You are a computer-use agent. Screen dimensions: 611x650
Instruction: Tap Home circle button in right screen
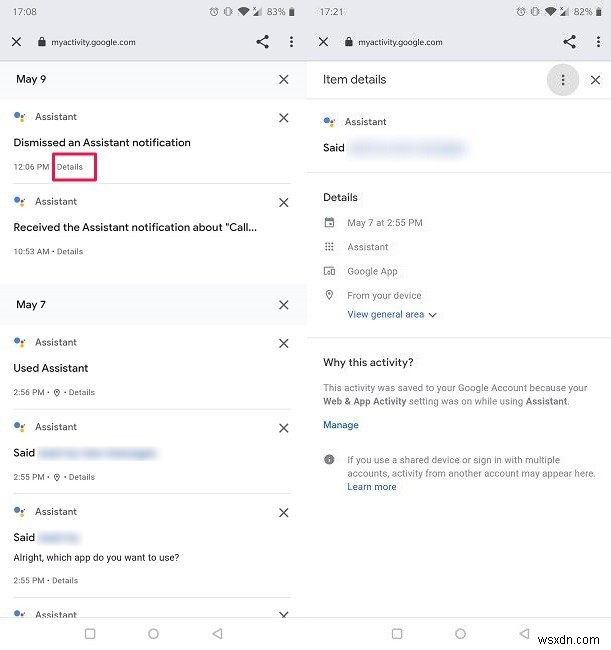pyautogui.click(x=461, y=633)
